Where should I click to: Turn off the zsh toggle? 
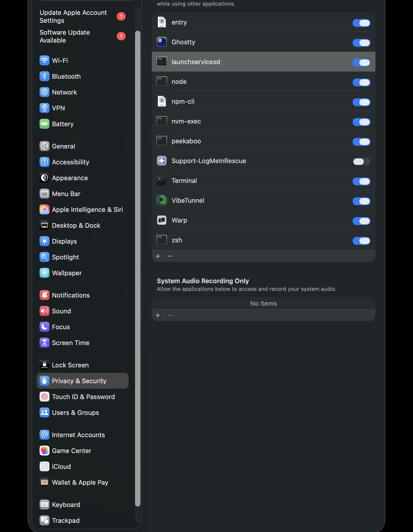(361, 241)
